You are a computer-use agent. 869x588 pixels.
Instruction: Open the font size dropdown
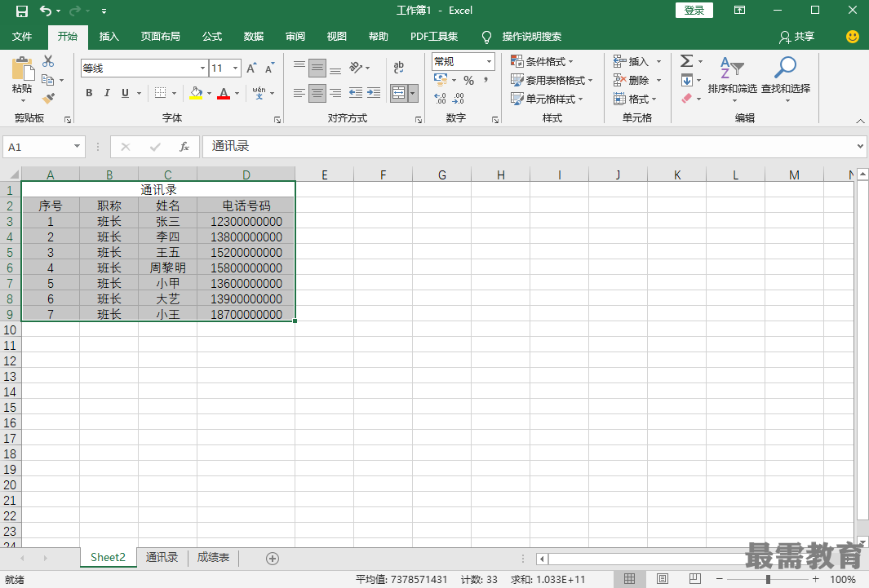coord(236,69)
